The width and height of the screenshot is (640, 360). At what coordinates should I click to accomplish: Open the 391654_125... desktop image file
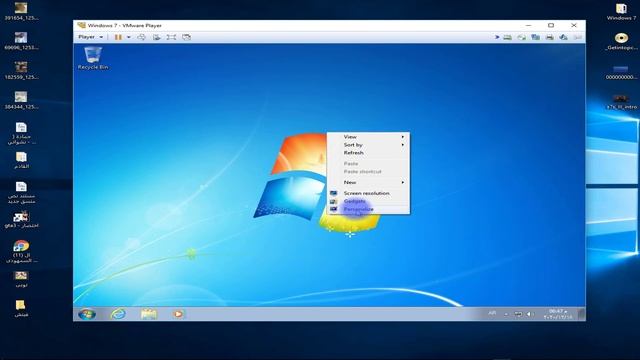(21, 11)
